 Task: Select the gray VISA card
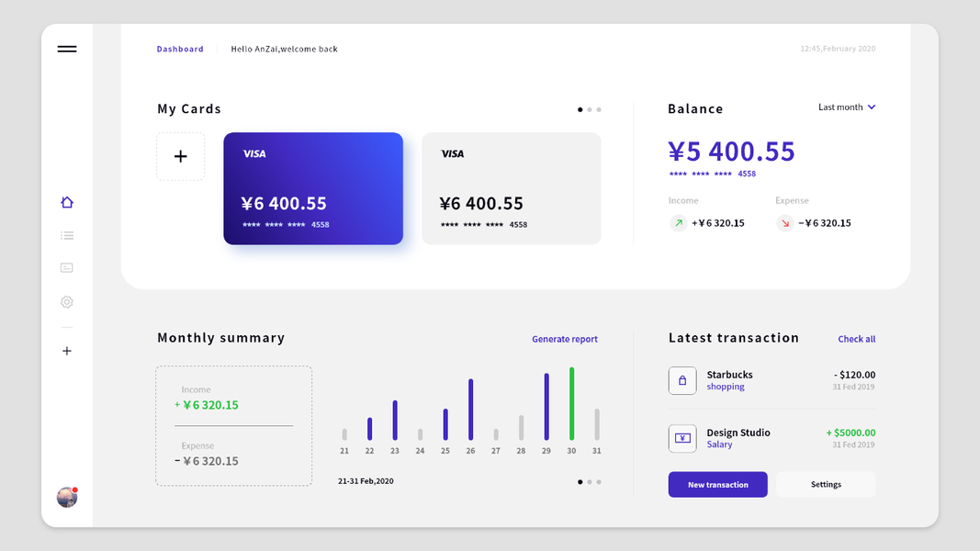512,188
